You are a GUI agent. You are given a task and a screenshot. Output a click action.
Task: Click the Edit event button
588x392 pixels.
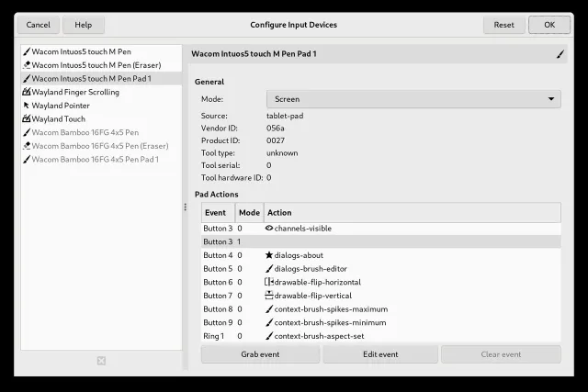(x=380, y=354)
